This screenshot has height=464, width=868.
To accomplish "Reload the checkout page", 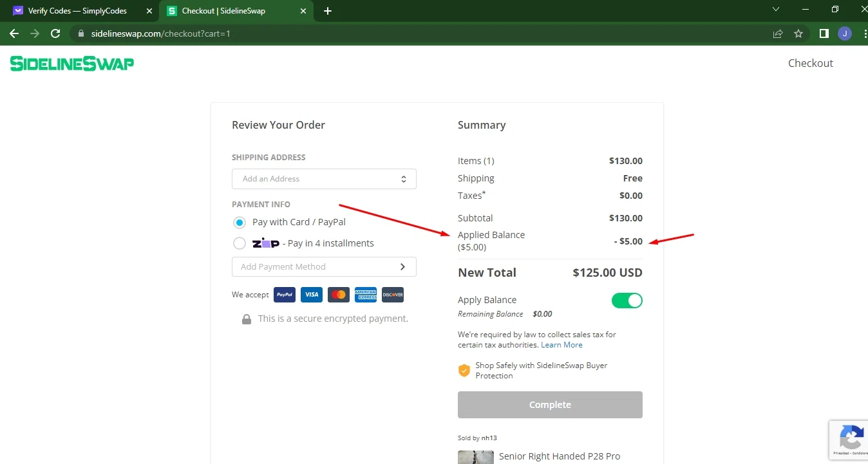I will (x=55, y=33).
